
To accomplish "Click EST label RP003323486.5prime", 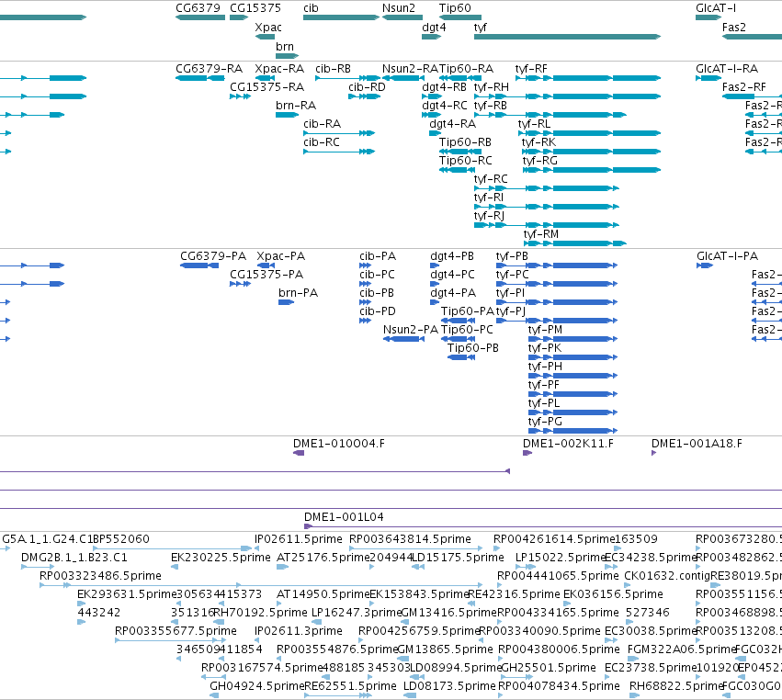I will pyautogui.click(x=100, y=576).
